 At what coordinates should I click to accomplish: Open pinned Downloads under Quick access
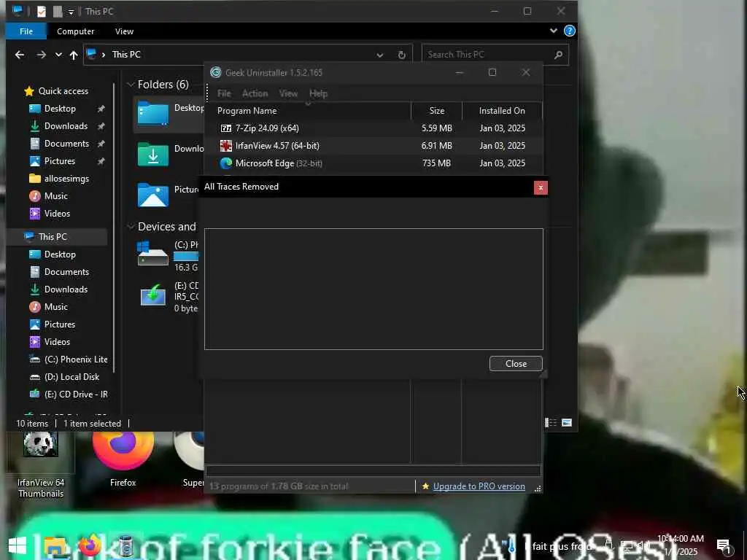(66, 126)
